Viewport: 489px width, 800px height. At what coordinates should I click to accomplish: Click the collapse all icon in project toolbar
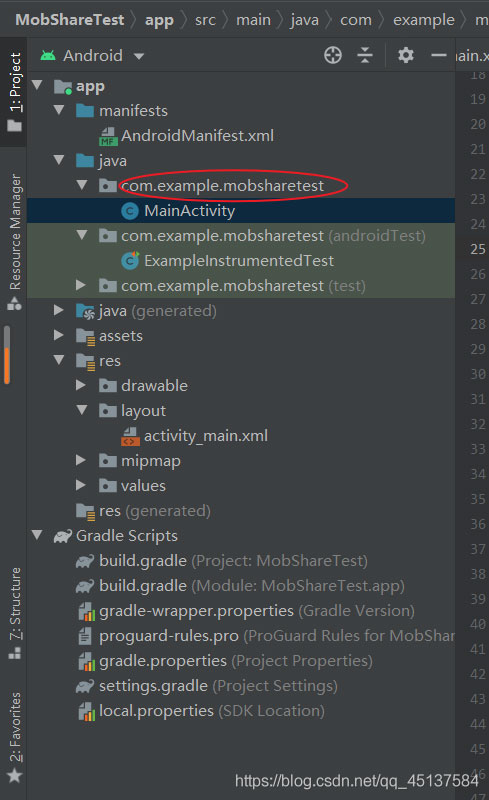pos(365,55)
